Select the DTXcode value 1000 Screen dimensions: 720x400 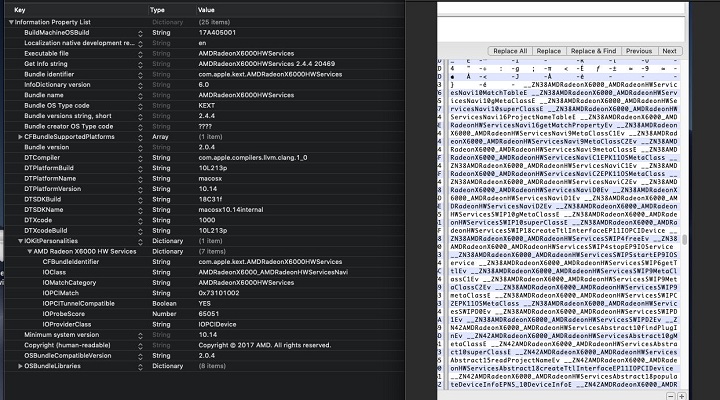[207, 220]
